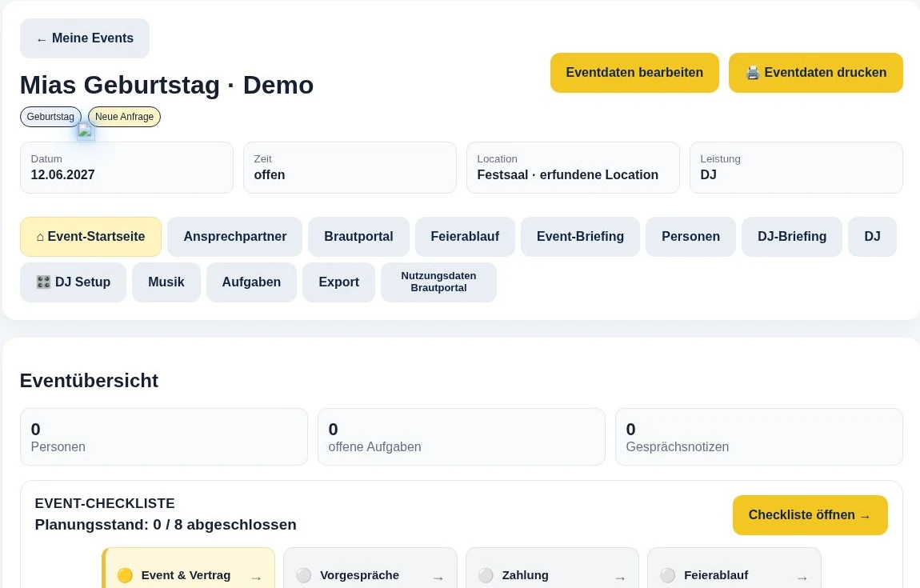
Task: Click the Leistung DJ card
Action: tap(796, 167)
